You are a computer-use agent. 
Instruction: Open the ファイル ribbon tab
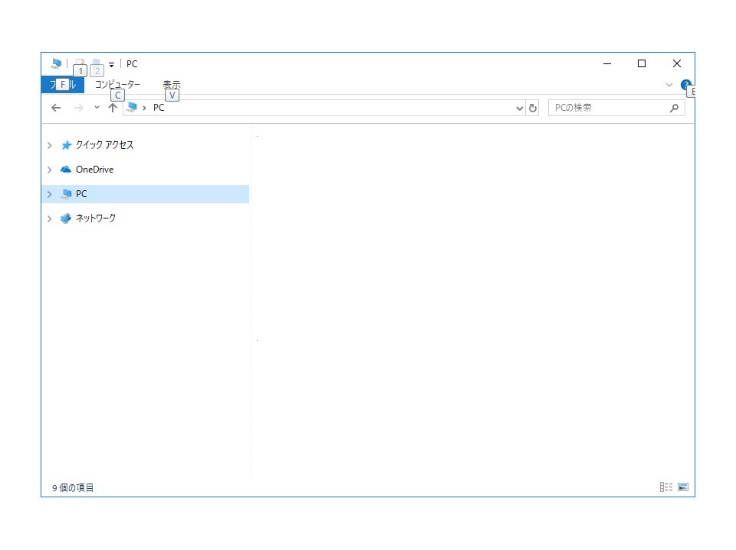pyautogui.click(x=63, y=85)
